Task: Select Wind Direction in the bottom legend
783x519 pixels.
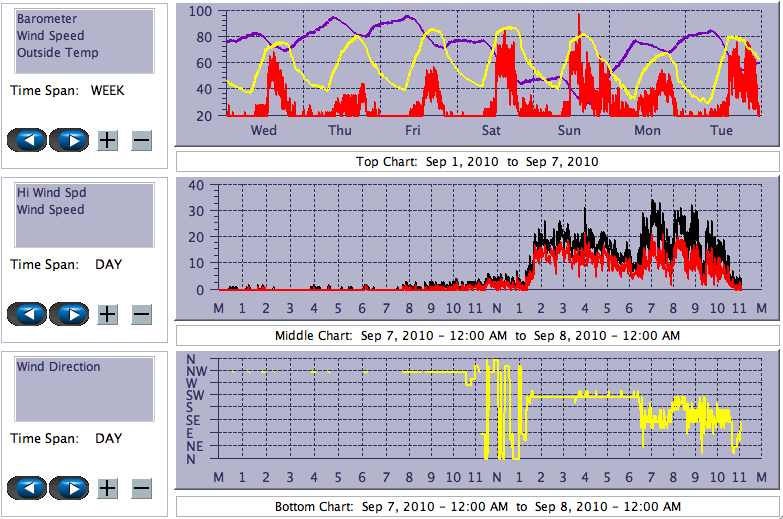Action: pyautogui.click(x=58, y=367)
